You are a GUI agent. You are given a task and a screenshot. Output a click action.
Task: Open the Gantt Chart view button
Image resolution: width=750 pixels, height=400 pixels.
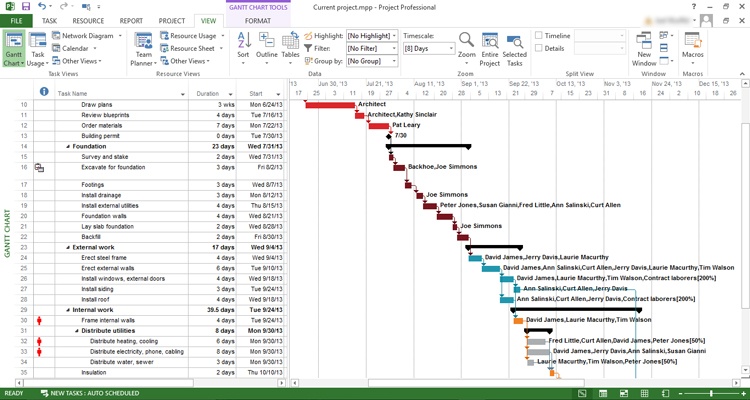click(13, 47)
